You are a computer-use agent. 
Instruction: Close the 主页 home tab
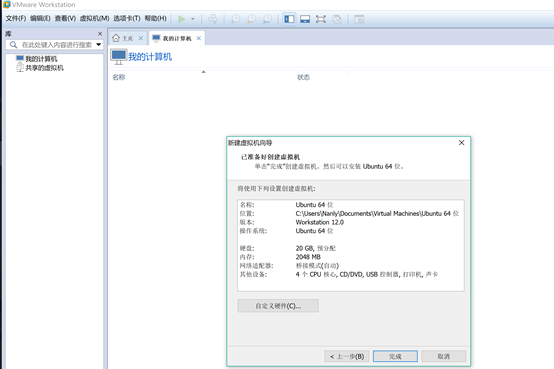pos(141,38)
